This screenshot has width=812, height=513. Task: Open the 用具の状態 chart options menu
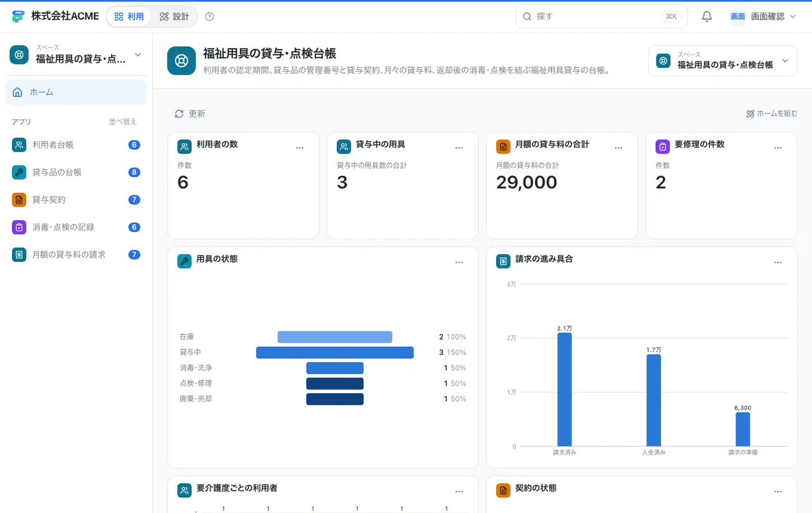[x=459, y=263]
